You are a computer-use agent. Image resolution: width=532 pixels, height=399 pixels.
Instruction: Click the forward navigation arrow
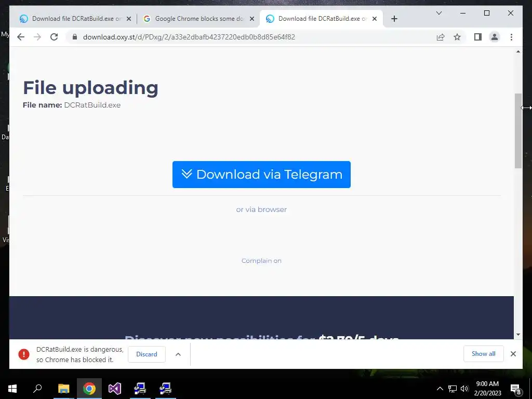[37, 37]
